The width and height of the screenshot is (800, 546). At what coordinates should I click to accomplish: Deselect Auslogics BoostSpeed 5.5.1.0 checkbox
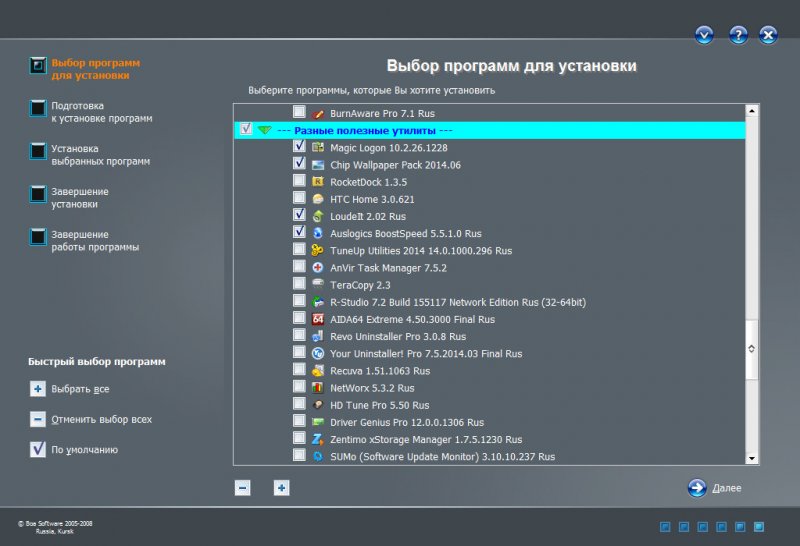(299, 232)
